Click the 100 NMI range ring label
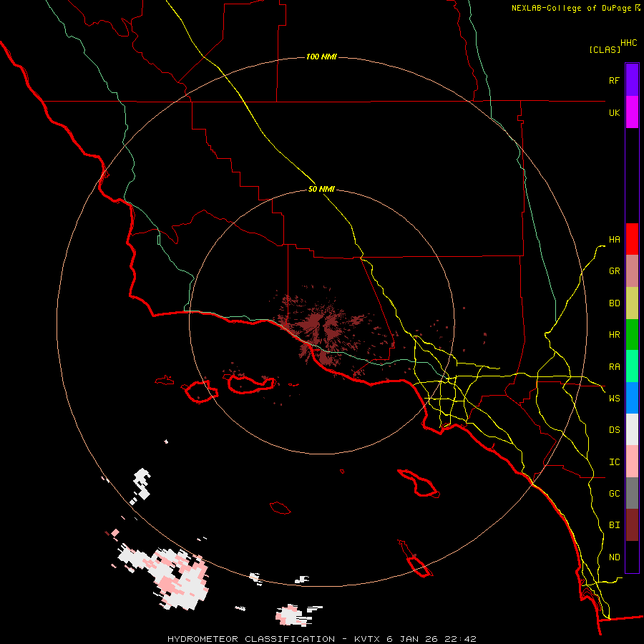Screen dimensions: 644x644 (321, 57)
